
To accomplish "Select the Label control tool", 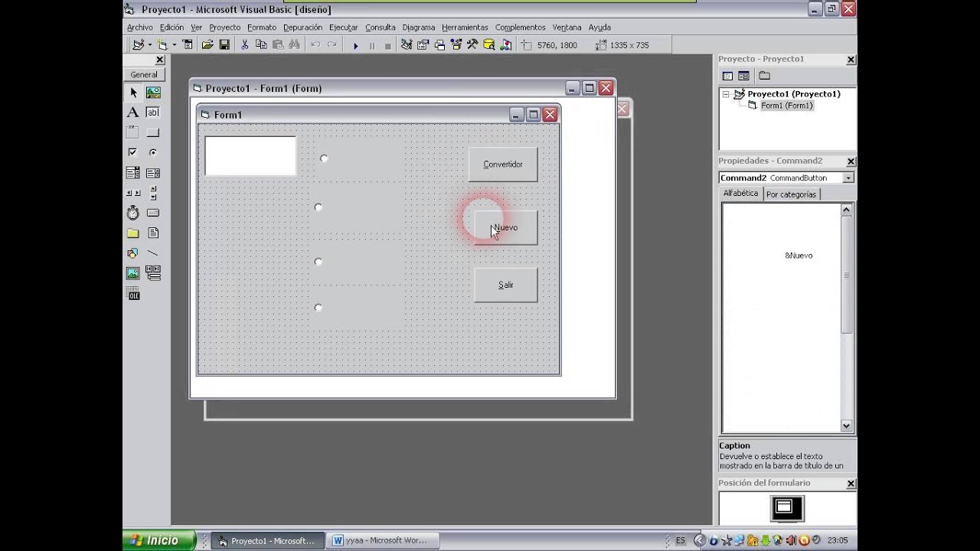I will pos(133,112).
